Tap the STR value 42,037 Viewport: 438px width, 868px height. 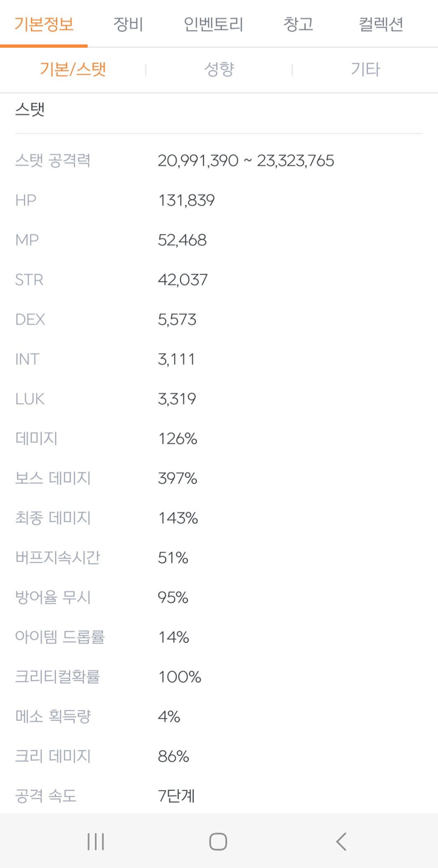point(183,280)
